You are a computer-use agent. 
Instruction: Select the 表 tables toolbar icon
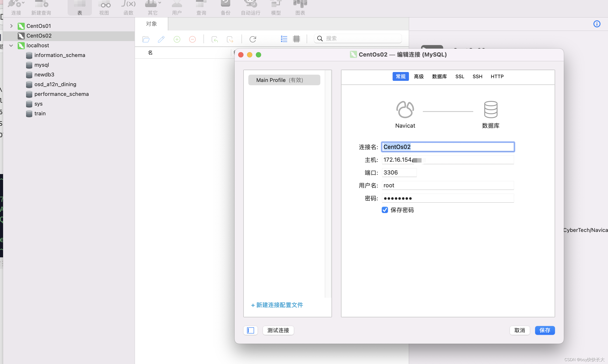tap(80, 7)
